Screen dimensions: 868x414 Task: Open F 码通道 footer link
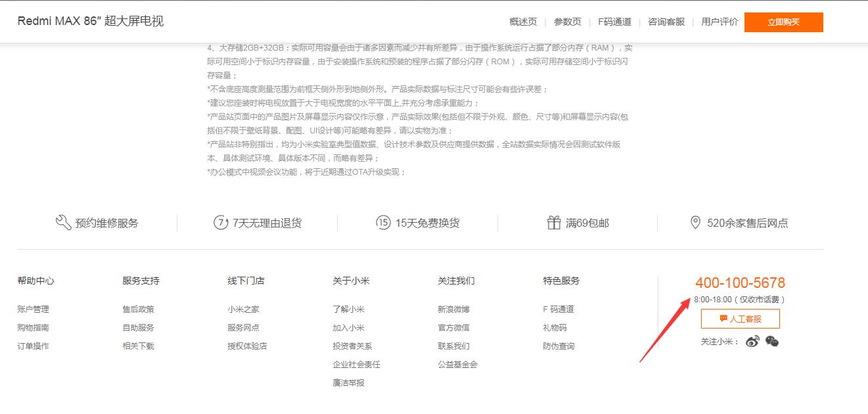[x=559, y=309]
